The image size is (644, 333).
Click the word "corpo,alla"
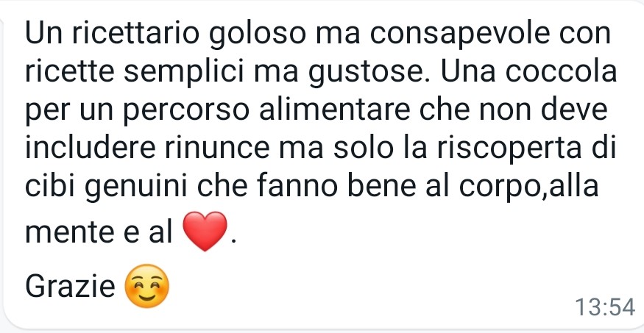click(528, 187)
